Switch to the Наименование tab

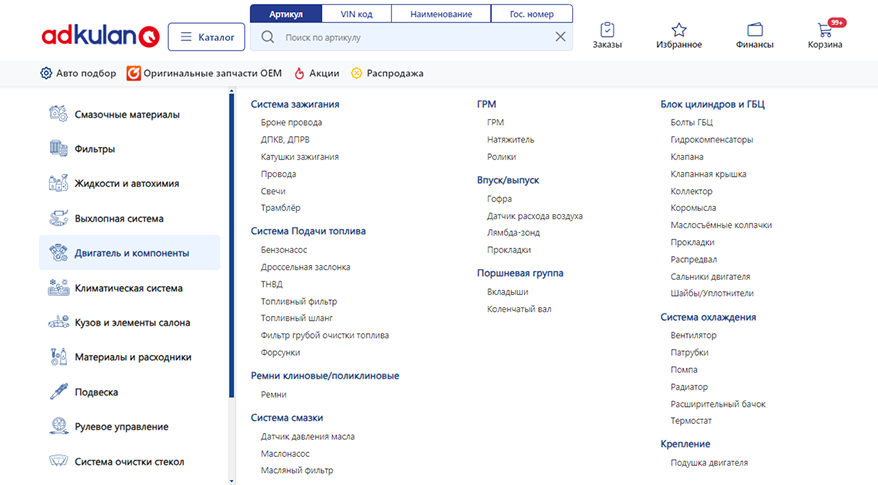[441, 14]
